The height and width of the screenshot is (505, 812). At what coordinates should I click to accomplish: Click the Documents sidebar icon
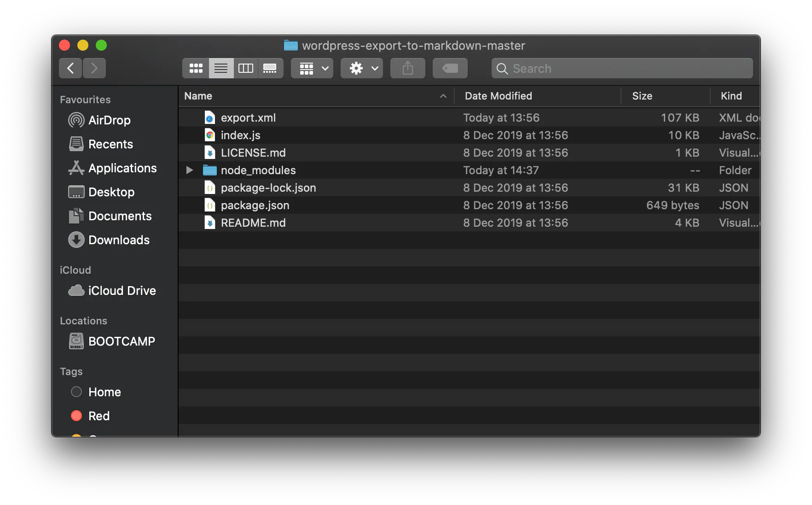[x=76, y=216]
